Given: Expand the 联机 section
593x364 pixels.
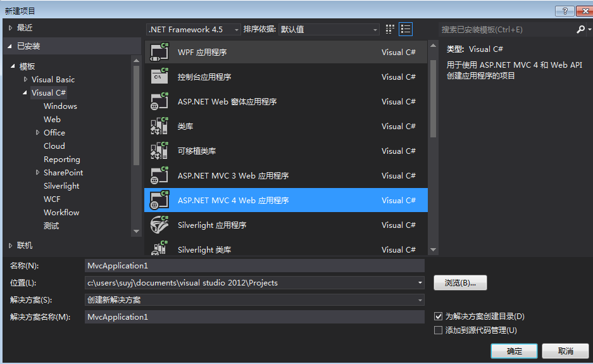Looking at the screenshot, I should (10, 246).
